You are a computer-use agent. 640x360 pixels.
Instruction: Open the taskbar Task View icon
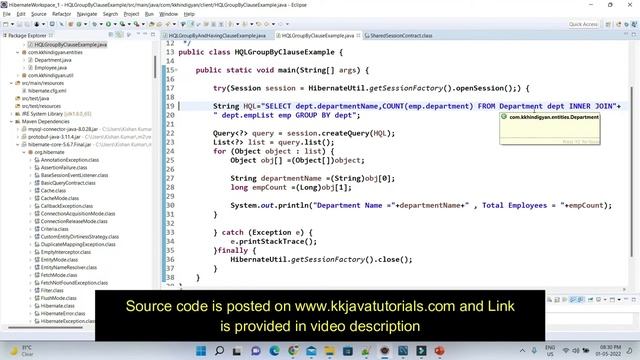tap(237, 351)
